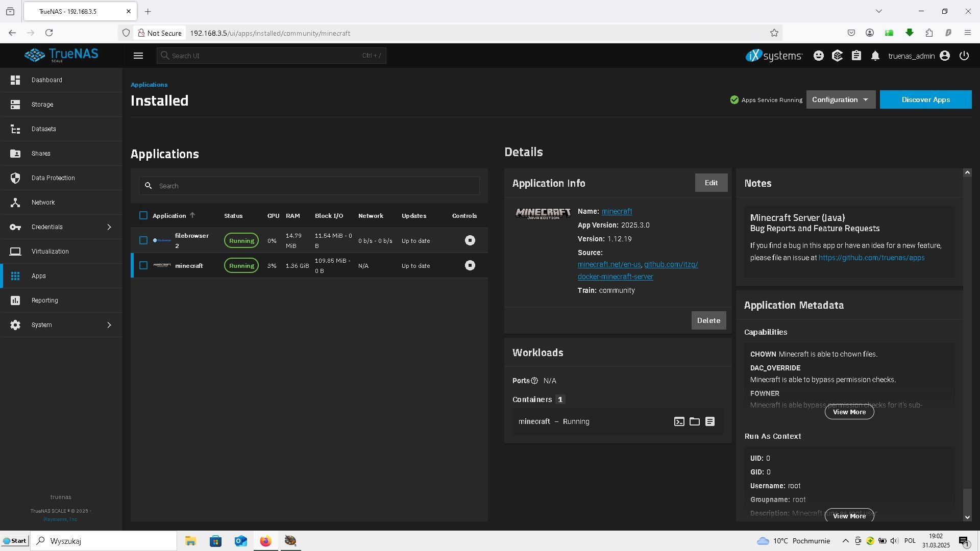Open Outlook from taskbar

(x=240, y=541)
